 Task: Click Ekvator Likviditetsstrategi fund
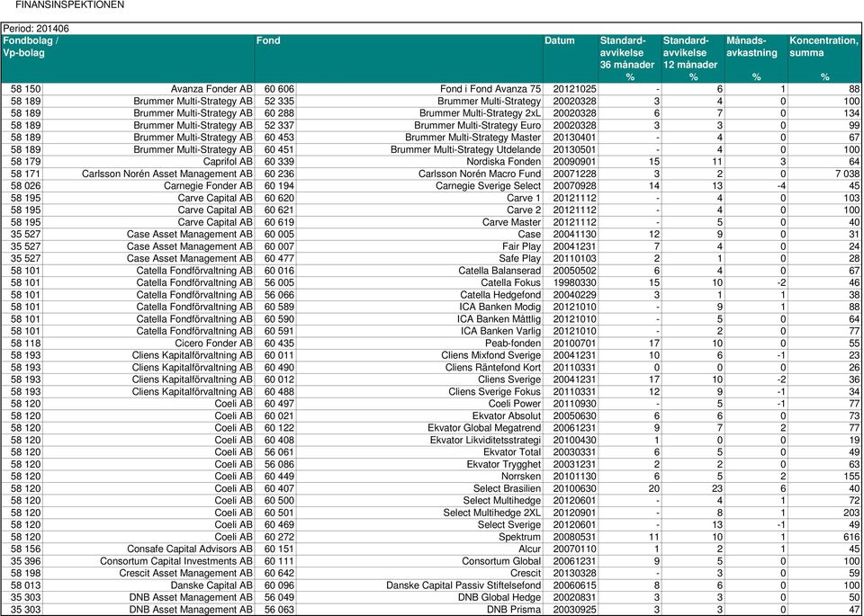tap(485, 441)
